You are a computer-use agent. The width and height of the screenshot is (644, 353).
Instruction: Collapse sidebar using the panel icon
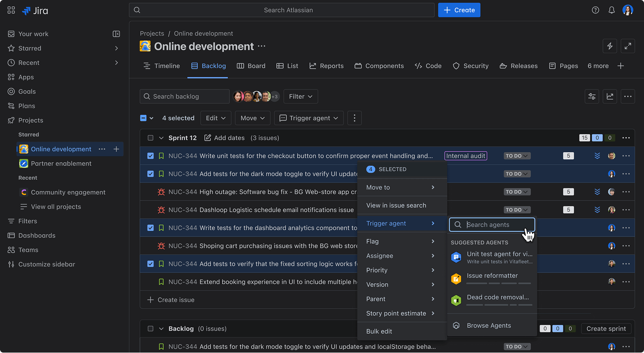pyautogui.click(x=116, y=34)
